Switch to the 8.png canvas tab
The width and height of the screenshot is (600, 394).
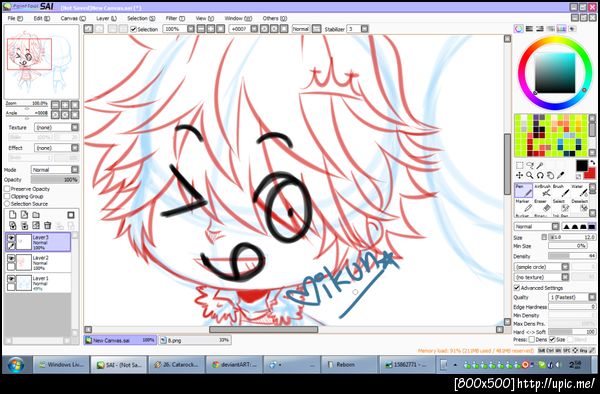point(195,340)
